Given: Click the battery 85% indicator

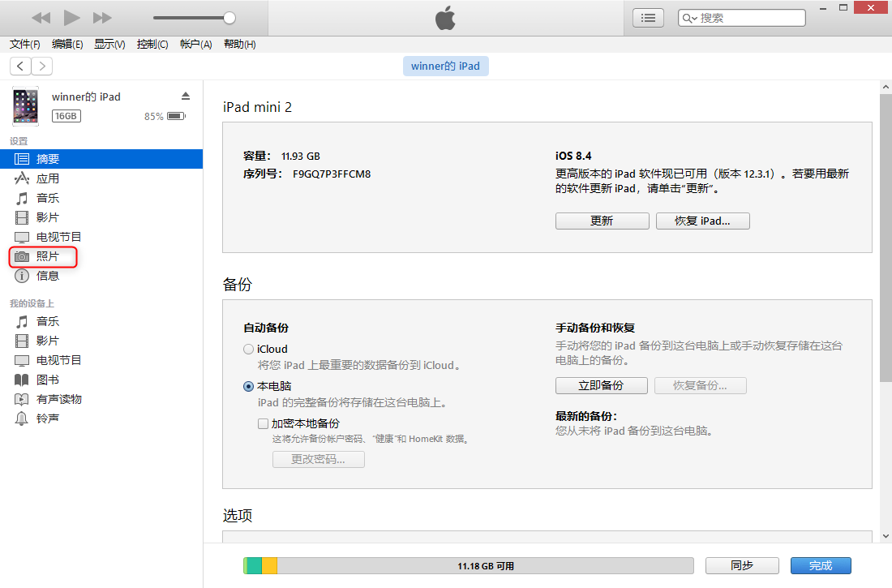Looking at the screenshot, I should [165, 116].
